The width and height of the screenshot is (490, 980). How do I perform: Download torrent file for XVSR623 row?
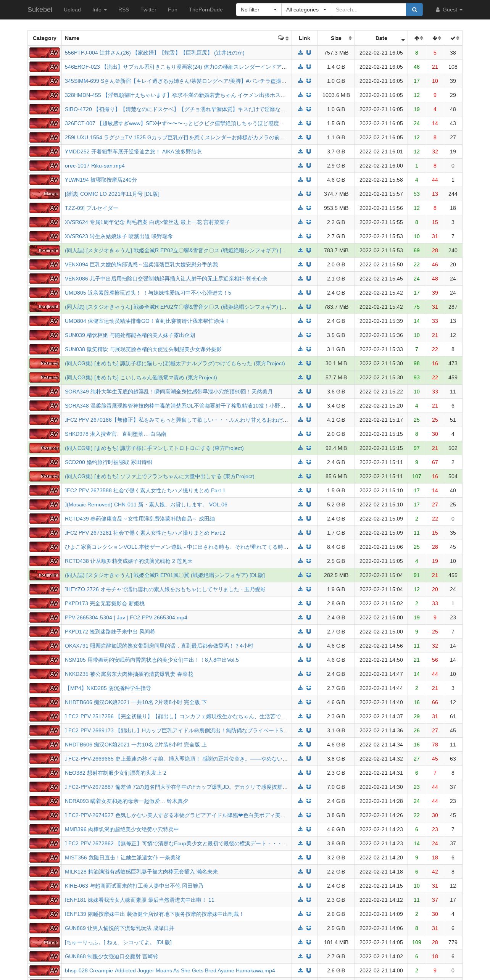[301, 236]
